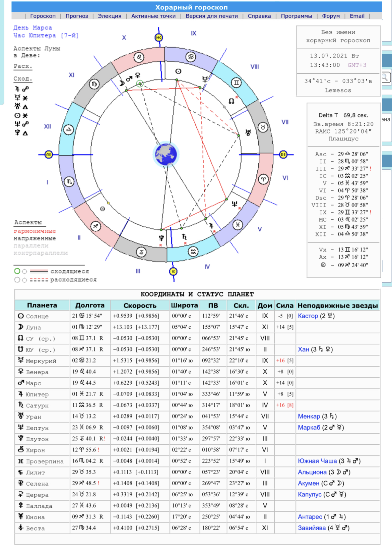Open the Справка menu item

pos(259,16)
